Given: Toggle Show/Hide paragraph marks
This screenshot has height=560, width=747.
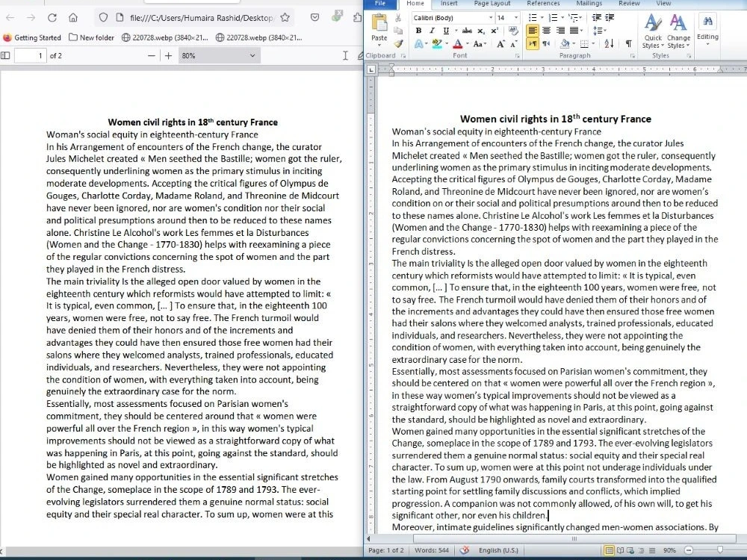Looking at the screenshot, I should (628, 44).
